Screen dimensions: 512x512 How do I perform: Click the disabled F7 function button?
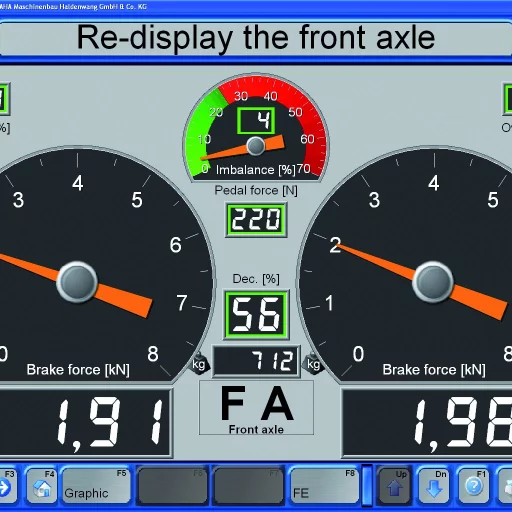coord(248,485)
